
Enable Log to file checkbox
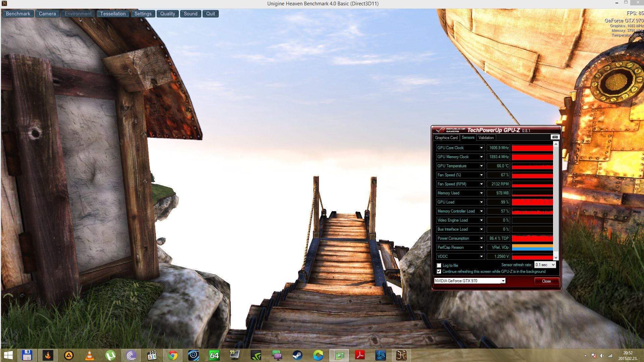click(439, 265)
